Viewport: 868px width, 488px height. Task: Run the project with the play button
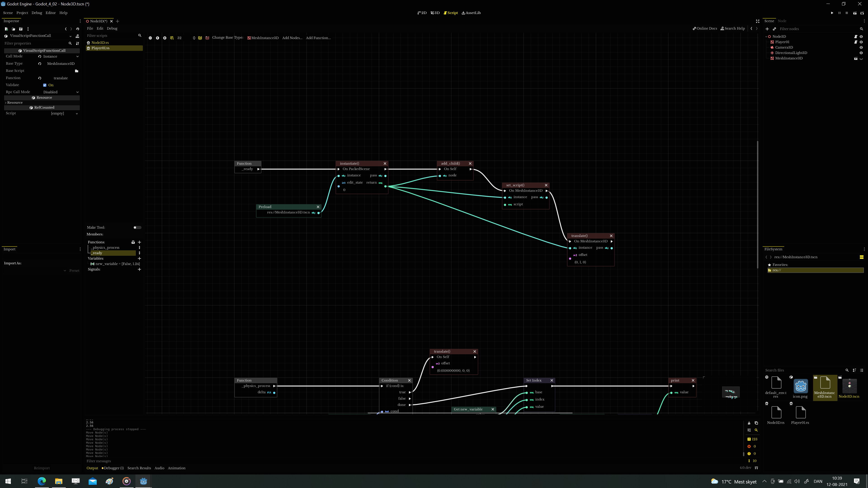pyautogui.click(x=831, y=13)
